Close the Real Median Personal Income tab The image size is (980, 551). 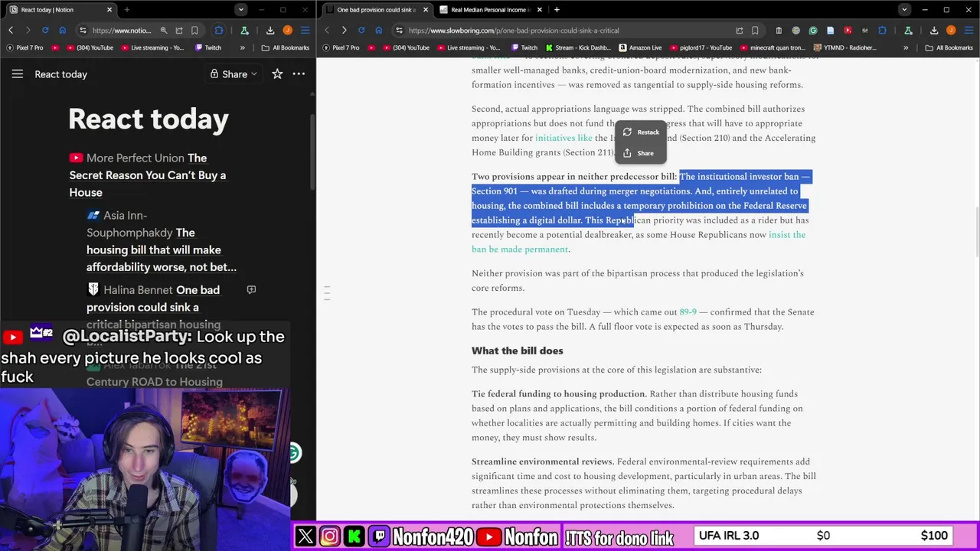tap(540, 10)
